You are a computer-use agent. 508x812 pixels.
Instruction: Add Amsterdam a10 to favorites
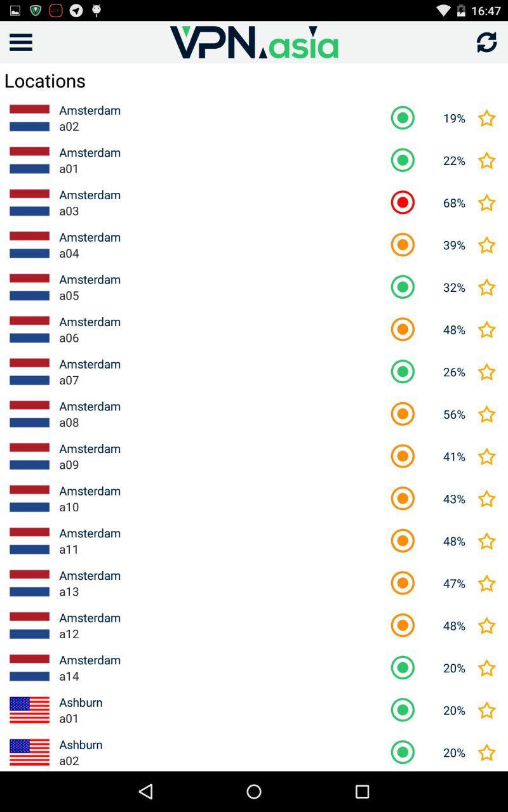click(x=486, y=499)
